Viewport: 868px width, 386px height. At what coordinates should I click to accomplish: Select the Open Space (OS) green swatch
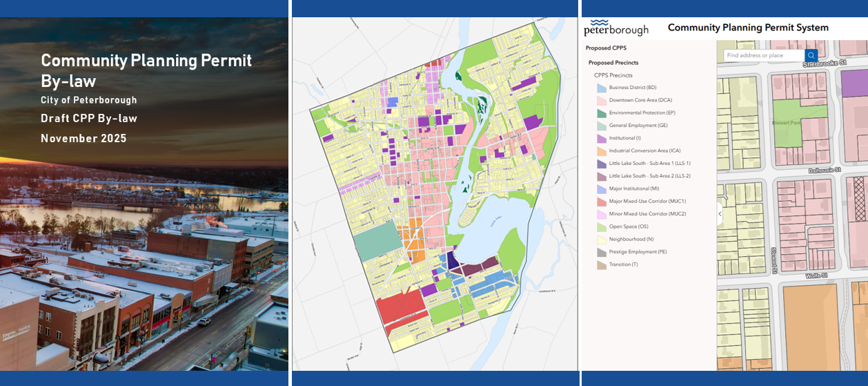click(x=601, y=226)
